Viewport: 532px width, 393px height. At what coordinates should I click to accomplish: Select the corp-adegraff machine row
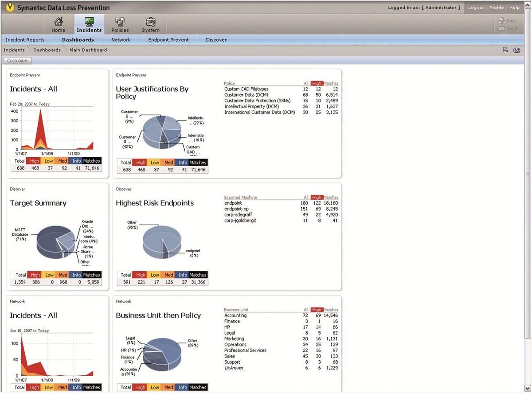click(x=281, y=214)
